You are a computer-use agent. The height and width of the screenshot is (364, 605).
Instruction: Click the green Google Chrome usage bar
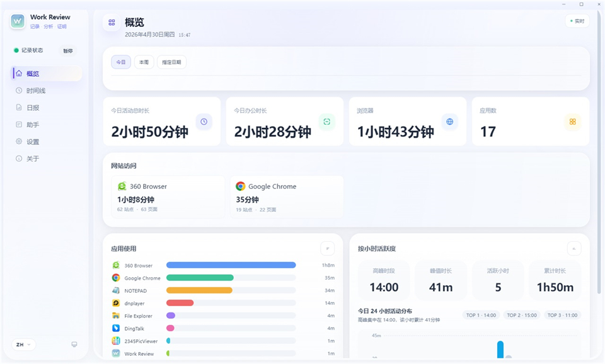click(x=200, y=278)
